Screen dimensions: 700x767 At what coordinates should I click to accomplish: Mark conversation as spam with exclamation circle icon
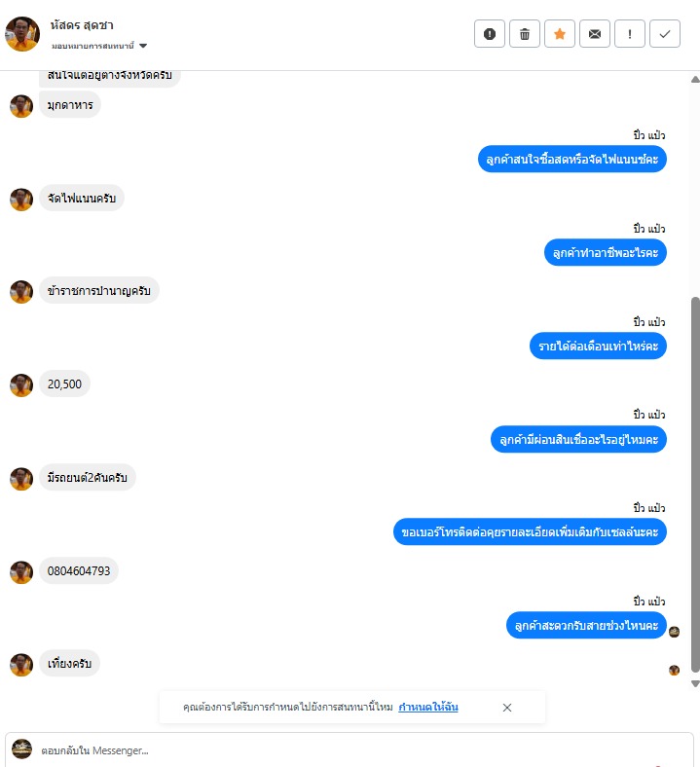point(489,34)
